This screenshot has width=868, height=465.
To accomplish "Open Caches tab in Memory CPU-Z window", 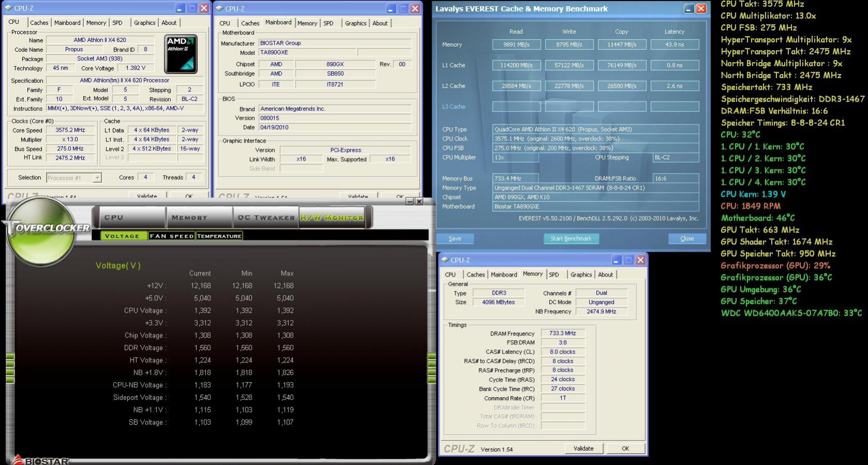I will coord(476,275).
